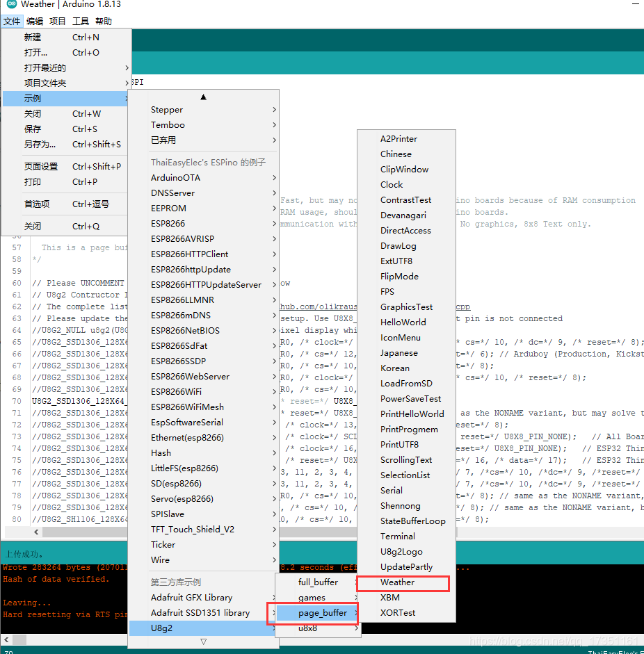Click the editor horizontal scroll left arrow
This screenshot has height=654, width=644.
pyautogui.click(x=36, y=532)
